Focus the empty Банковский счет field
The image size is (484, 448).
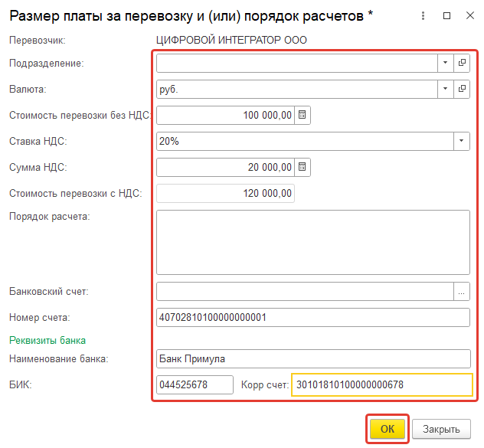305,291
